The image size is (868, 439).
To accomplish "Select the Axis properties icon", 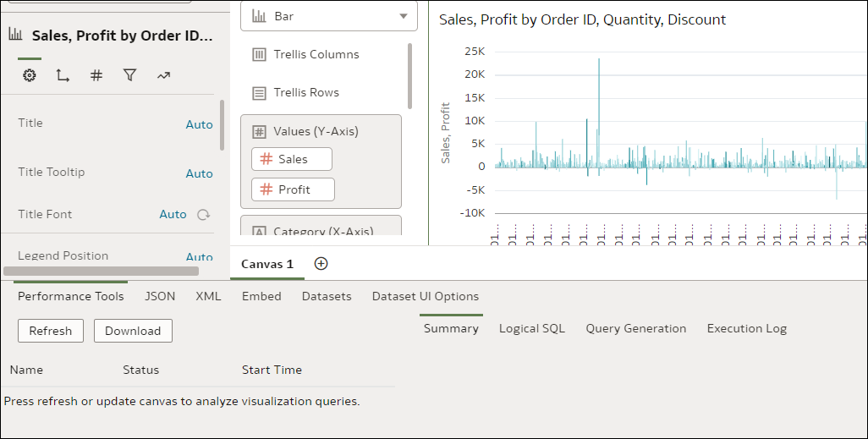I will [63, 75].
